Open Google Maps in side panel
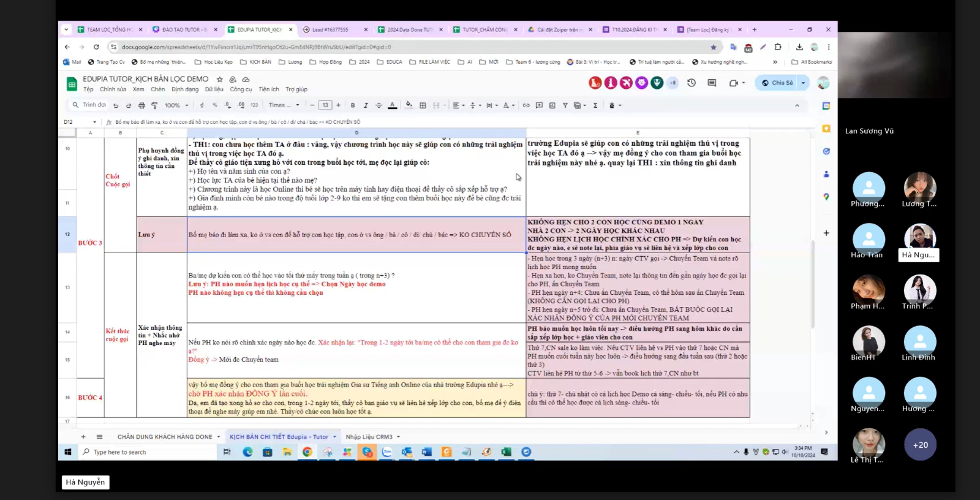980x500 pixels. [826, 197]
